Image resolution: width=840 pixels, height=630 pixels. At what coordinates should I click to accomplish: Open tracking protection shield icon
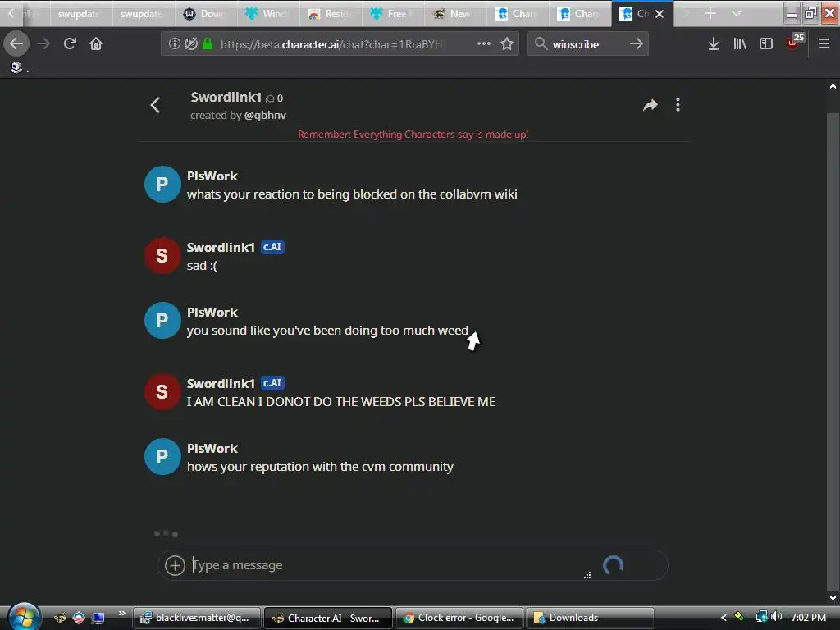click(x=190, y=44)
